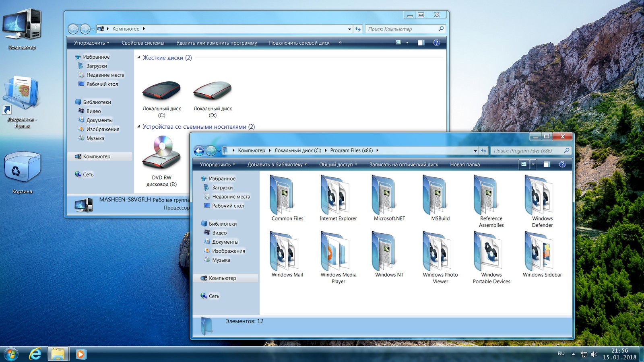
Task: Open the Share with menu
Action: [x=338, y=165]
